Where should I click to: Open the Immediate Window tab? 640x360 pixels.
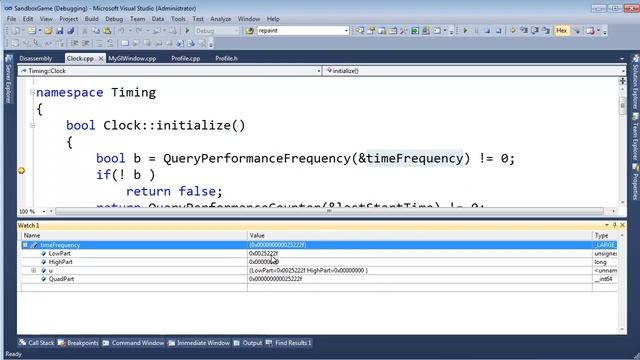[199, 343]
